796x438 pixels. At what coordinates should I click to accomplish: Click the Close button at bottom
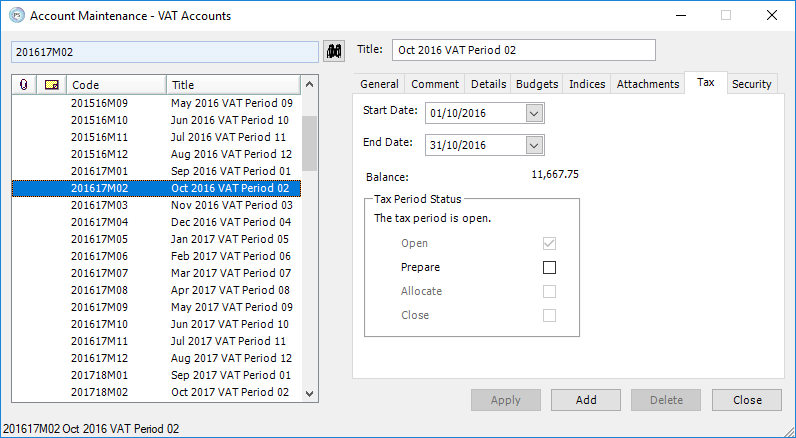pyautogui.click(x=747, y=400)
